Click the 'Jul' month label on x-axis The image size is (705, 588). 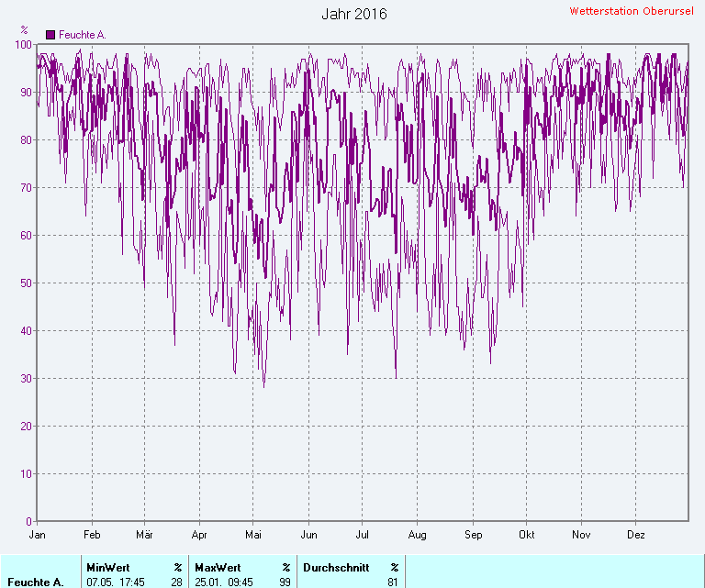362,535
